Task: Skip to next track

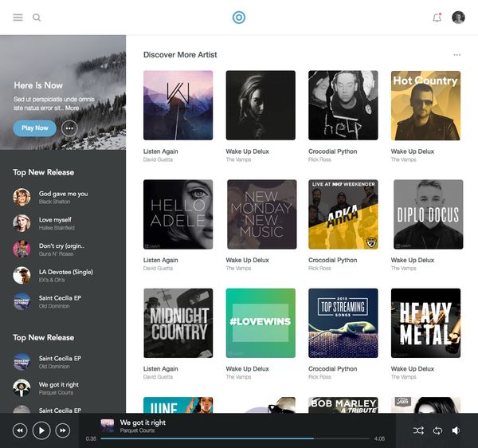Action: point(63,430)
